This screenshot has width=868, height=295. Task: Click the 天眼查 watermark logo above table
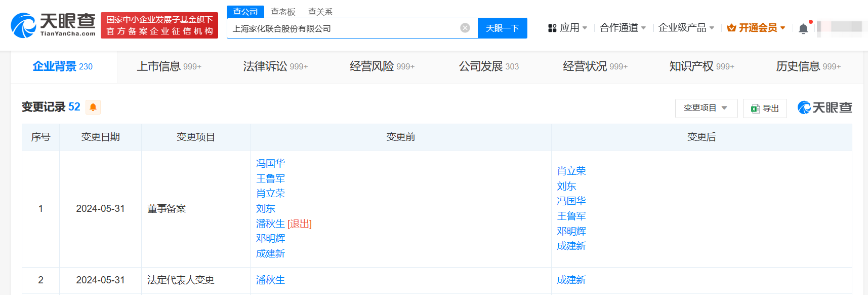point(824,107)
